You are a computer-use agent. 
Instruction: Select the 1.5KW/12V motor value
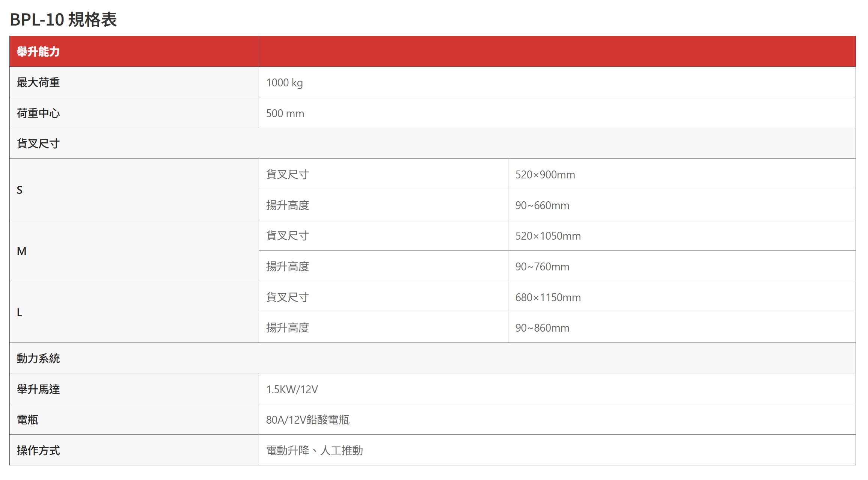click(292, 389)
